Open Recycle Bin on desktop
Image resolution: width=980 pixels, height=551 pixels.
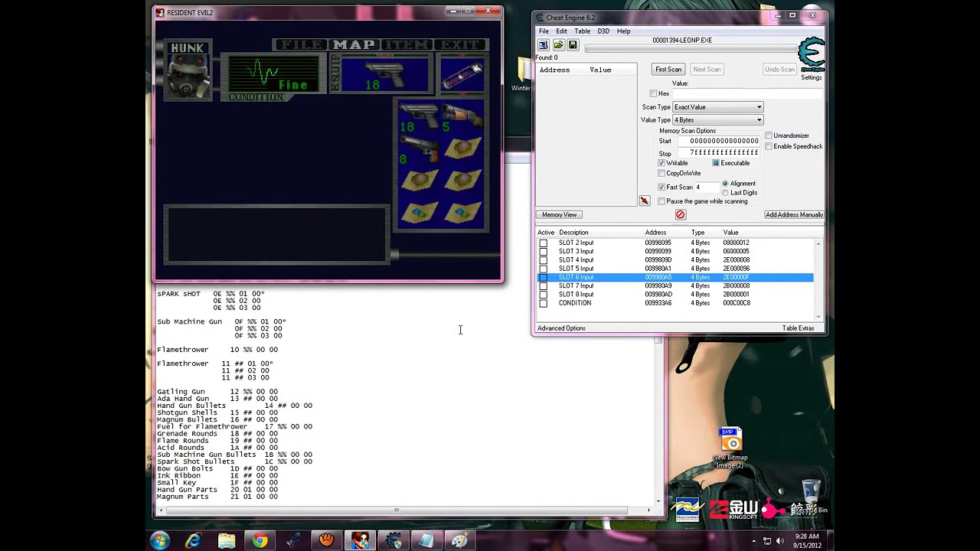click(x=811, y=496)
